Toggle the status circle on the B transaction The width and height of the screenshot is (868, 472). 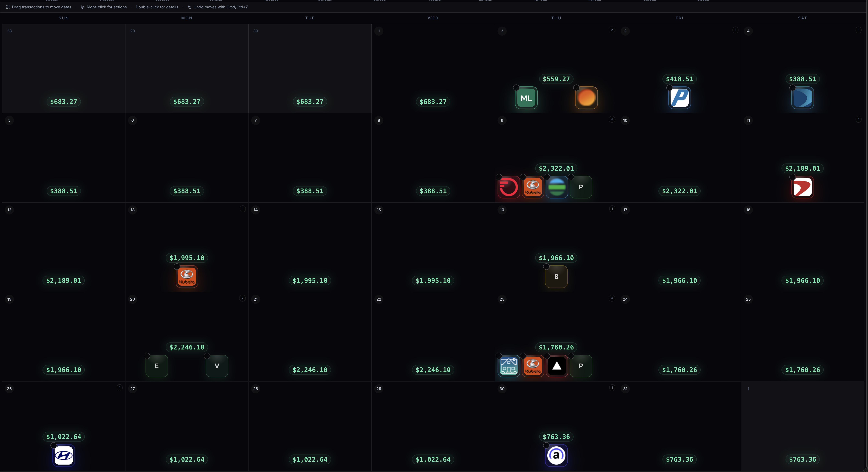coord(546,267)
